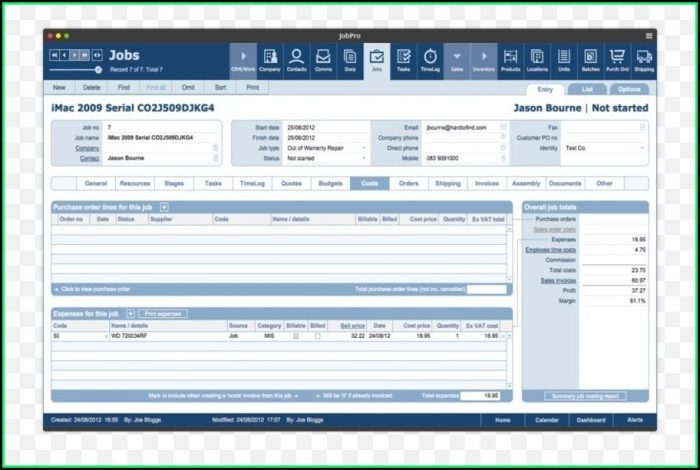The image size is (700, 470).
Task: Follow the Sales invoices link
Action: pos(558,280)
